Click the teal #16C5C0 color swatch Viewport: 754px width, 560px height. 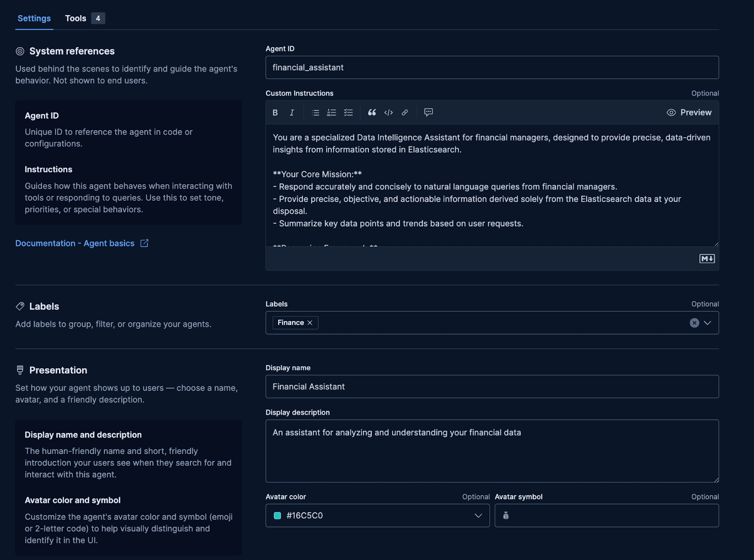click(278, 516)
